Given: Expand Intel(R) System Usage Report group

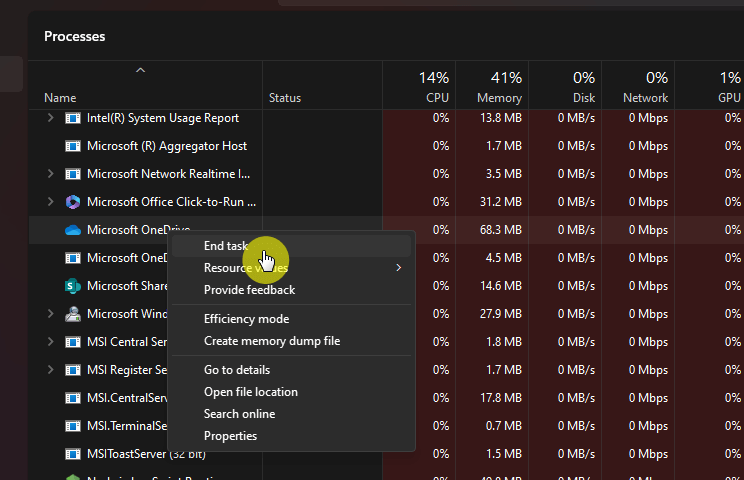Looking at the screenshot, I should pyautogui.click(x=50, y=118).
